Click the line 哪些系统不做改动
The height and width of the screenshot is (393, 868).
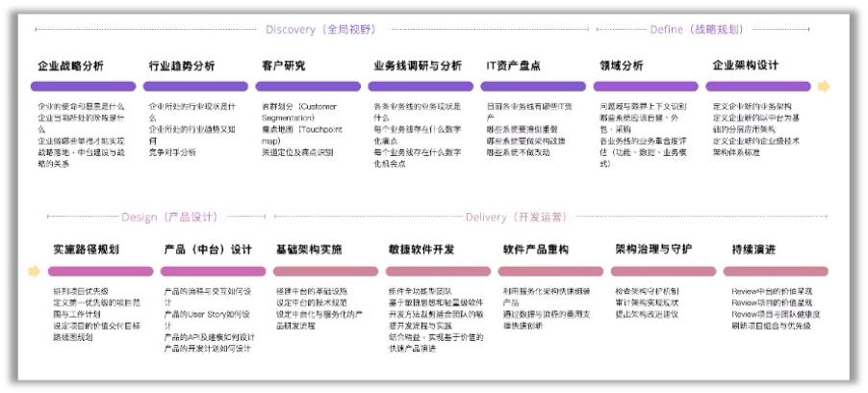point(519,152)
